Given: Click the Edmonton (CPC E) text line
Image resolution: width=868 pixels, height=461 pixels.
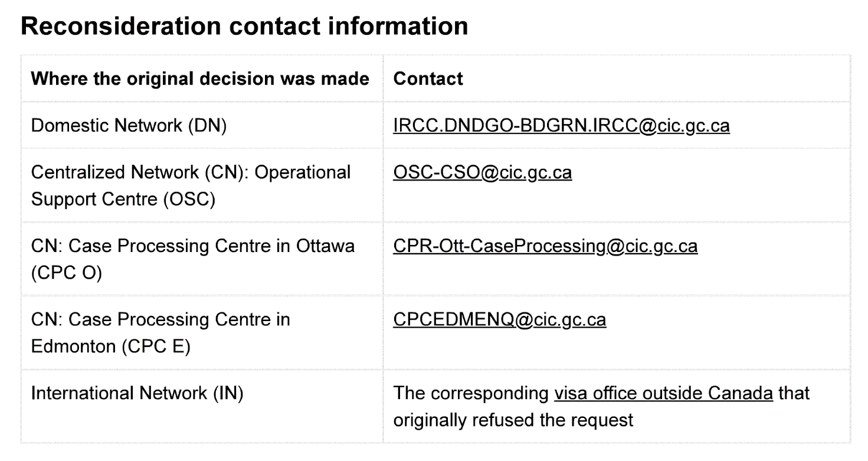Looking at the screenshot, I should pyautogui.click(x=110, y=346).
